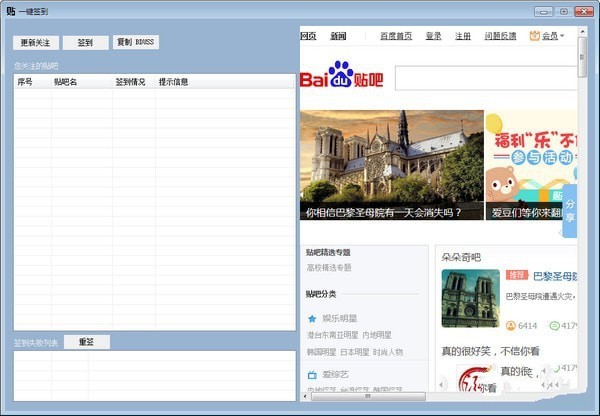The width and height of the screenshot is (600, 416).
Task: Minimize the 一键签到 window
Action: coord(543,11)
